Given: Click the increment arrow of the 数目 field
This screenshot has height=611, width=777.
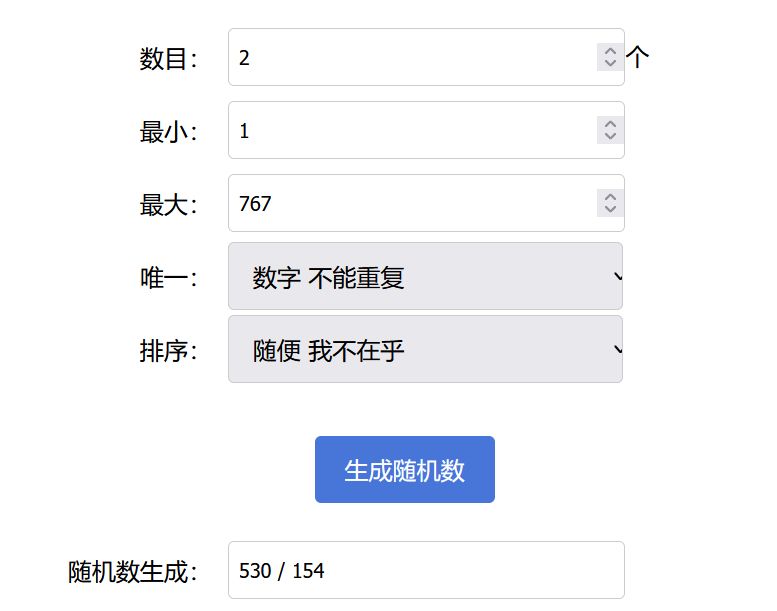Looking at the screenshot, I should pyautogui.click(x=609, y=51).
